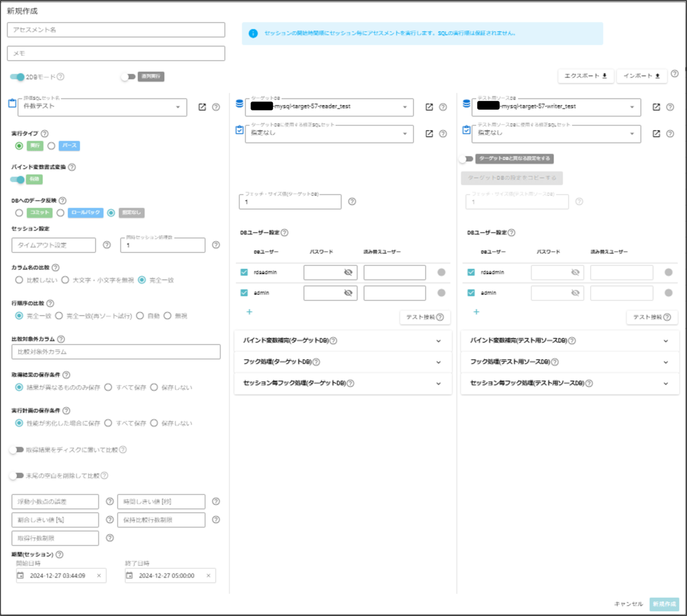Show password for target rdsadmin user
The height and width of the screenshot is (616, 687).
coord(348,272)
